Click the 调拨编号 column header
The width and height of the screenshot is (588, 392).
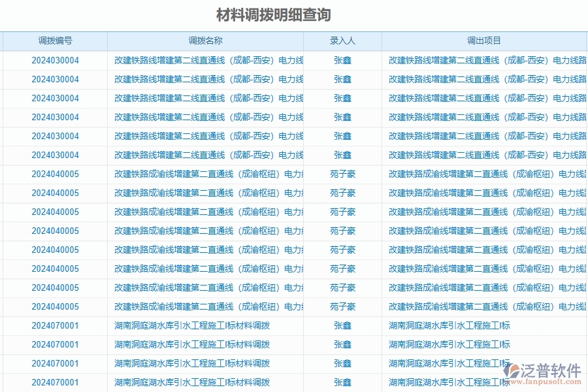pos(56,40)
